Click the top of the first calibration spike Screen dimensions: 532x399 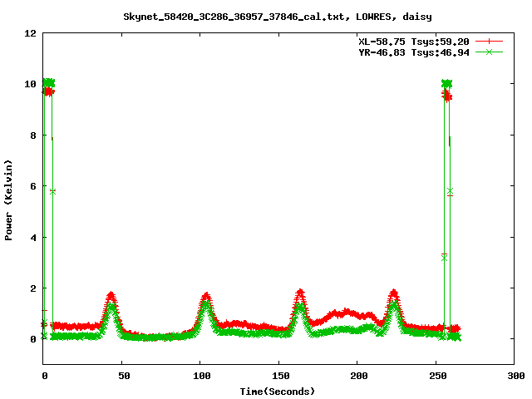coord(48,83)
